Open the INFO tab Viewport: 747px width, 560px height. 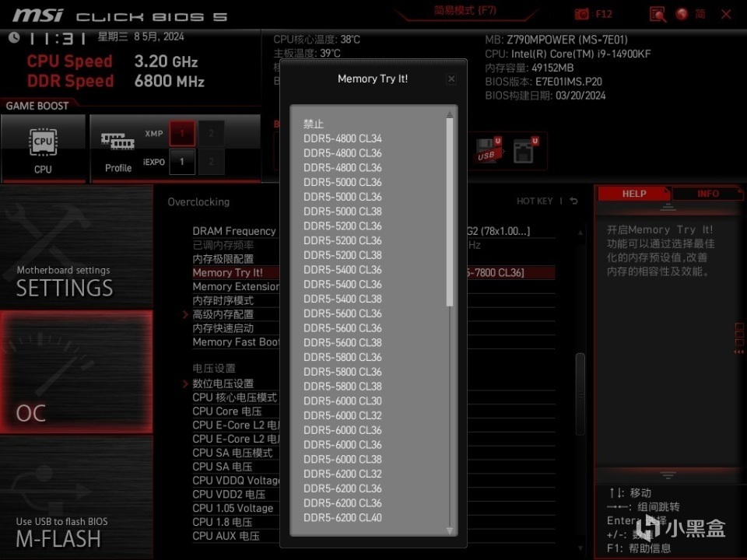point(707,194)
